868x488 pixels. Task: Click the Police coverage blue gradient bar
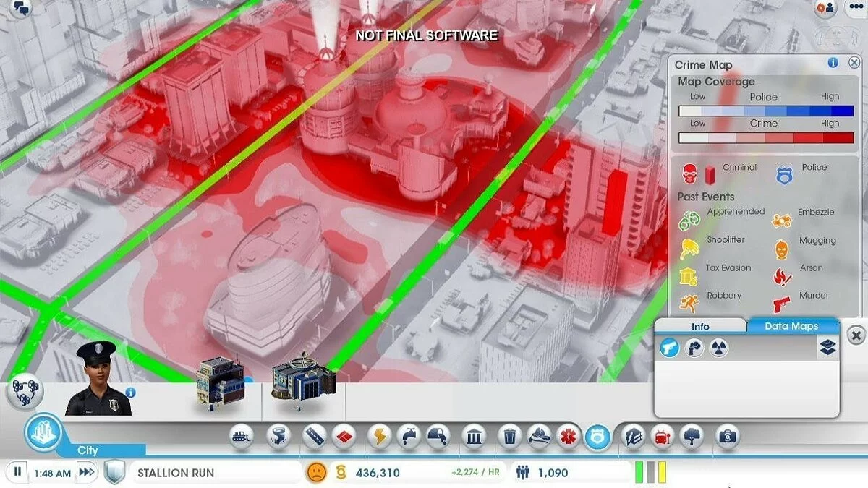pyautogui.click(x=766, y=111)
